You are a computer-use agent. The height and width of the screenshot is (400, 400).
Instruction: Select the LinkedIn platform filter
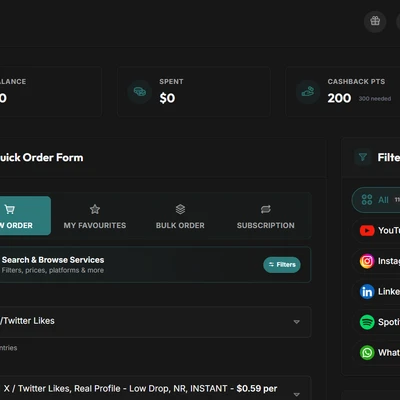376,292
